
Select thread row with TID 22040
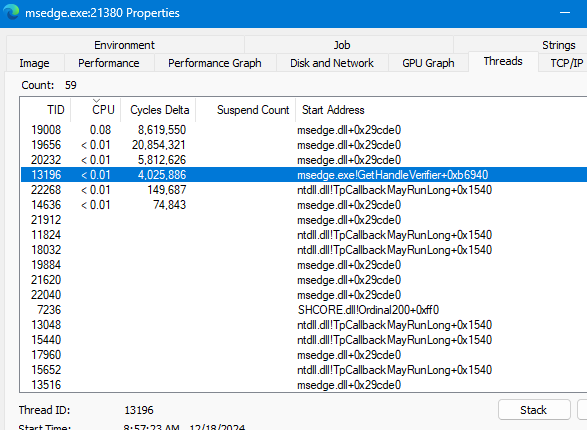(x=304, y=294)
